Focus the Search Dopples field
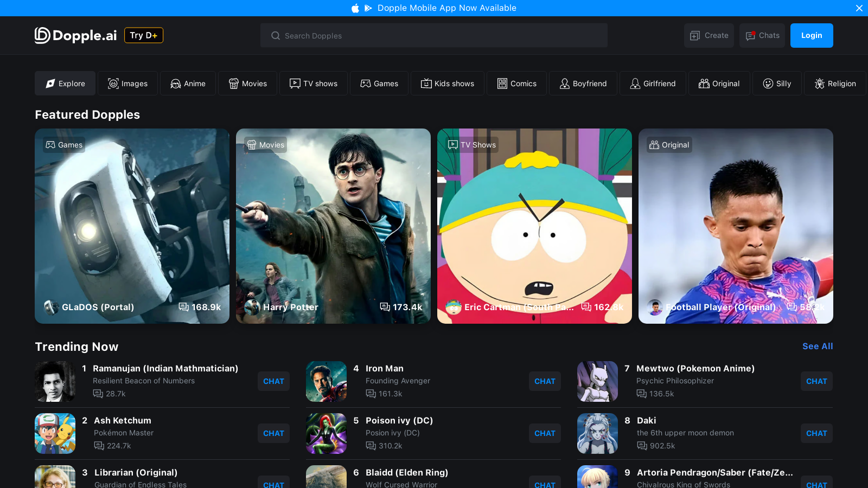 (434, 36)
